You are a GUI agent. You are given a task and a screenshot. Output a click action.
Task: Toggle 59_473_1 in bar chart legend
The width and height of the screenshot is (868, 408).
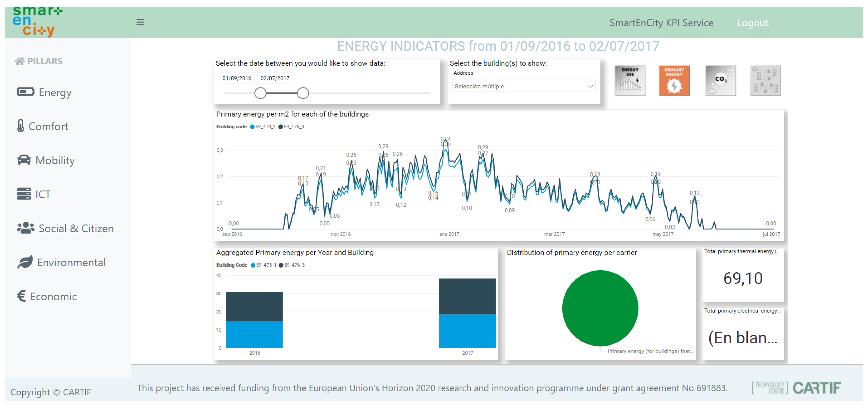tap(264, 265)
